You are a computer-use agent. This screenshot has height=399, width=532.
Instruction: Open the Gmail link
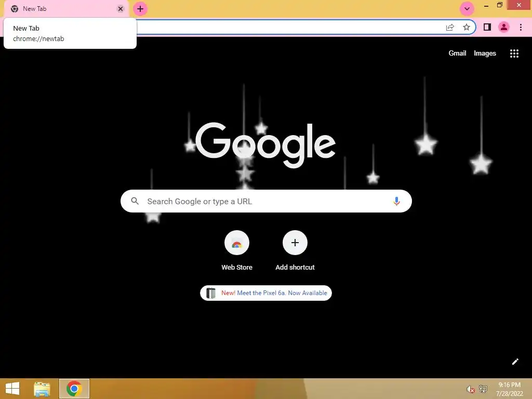(x=457, y=54)
